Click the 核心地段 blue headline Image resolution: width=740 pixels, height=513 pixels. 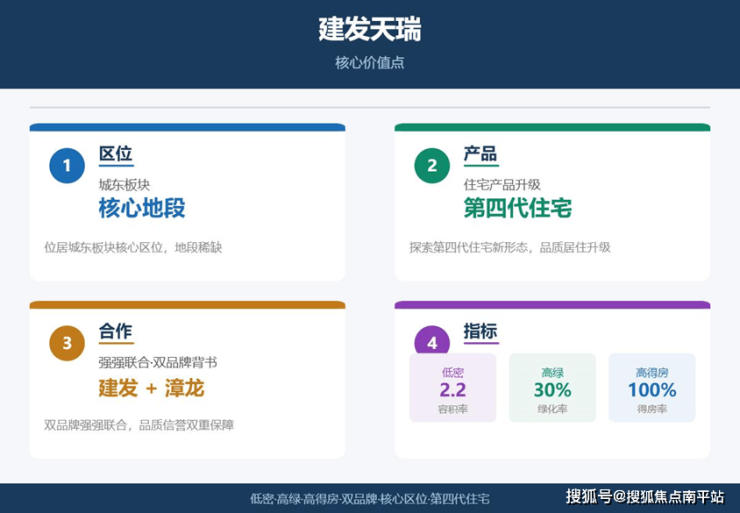[x=141, y=209]
